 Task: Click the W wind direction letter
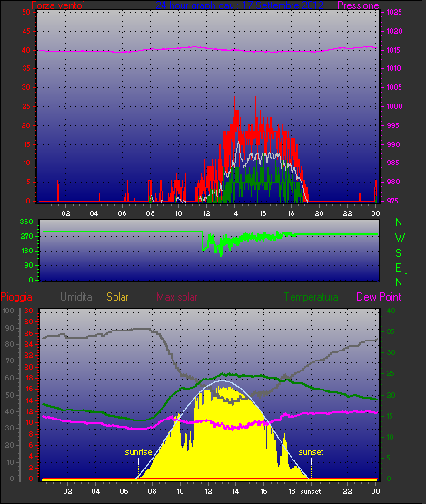[400, 238]
